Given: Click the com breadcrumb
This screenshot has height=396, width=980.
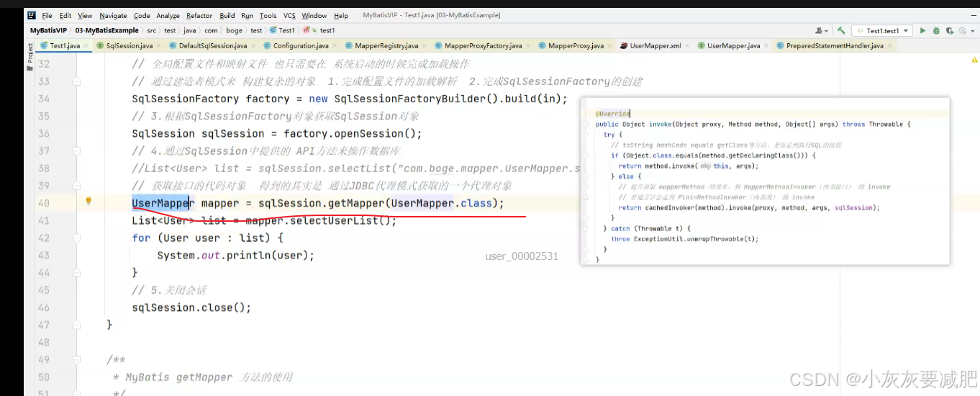Looking at the screenshot, I should 211,31.
